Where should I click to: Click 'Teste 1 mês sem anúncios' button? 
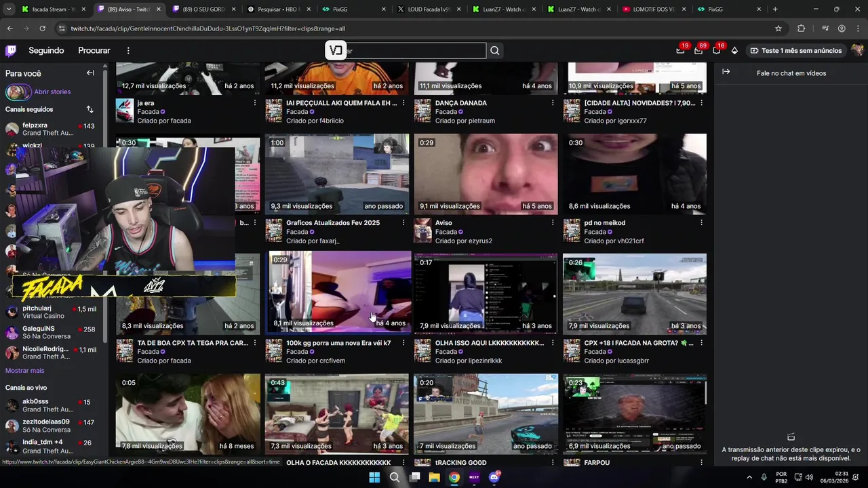(795, 51)
